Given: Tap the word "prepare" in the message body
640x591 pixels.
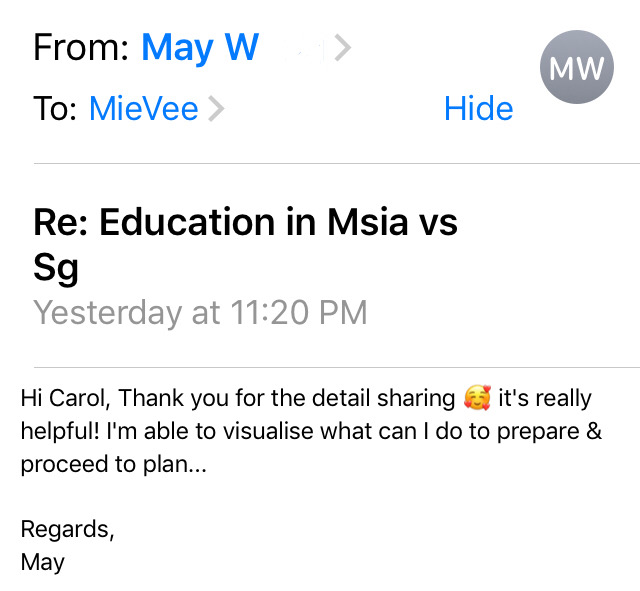Looking at the screenshot, I should (x=538, y=432).
